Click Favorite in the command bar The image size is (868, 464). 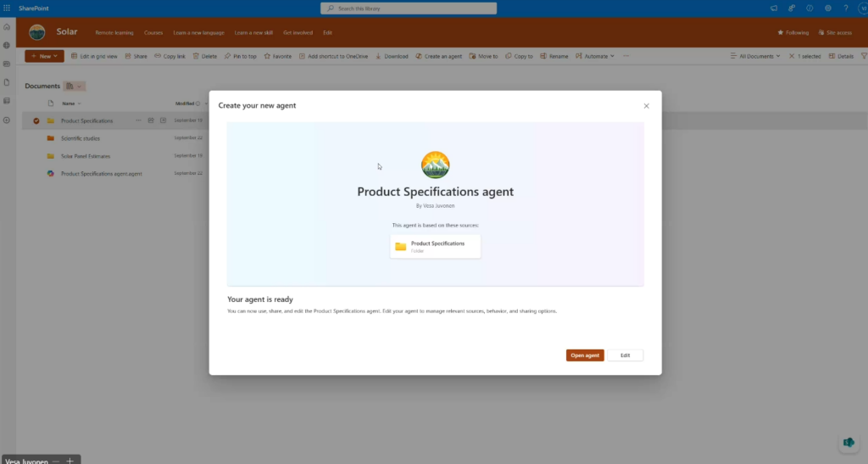pos(278,56)
